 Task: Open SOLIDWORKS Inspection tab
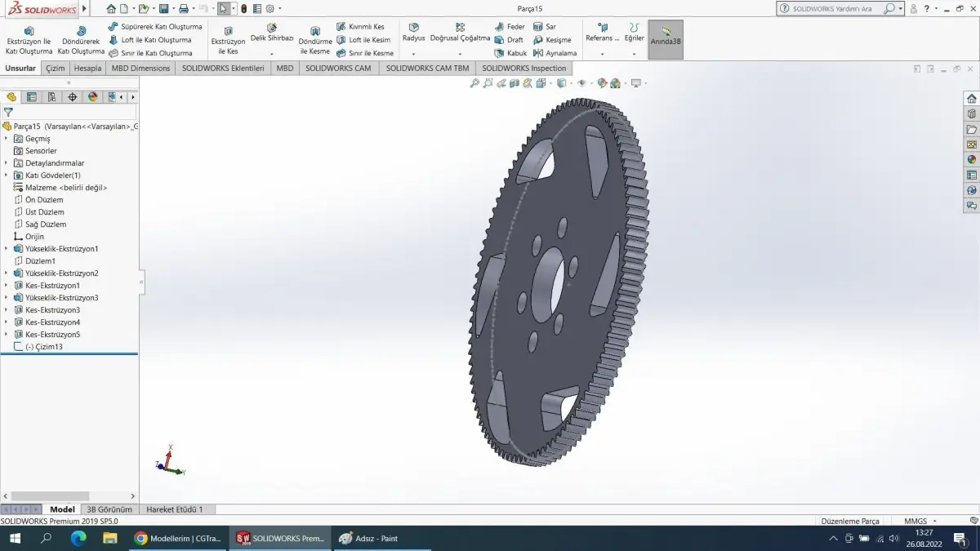(524, 69)
